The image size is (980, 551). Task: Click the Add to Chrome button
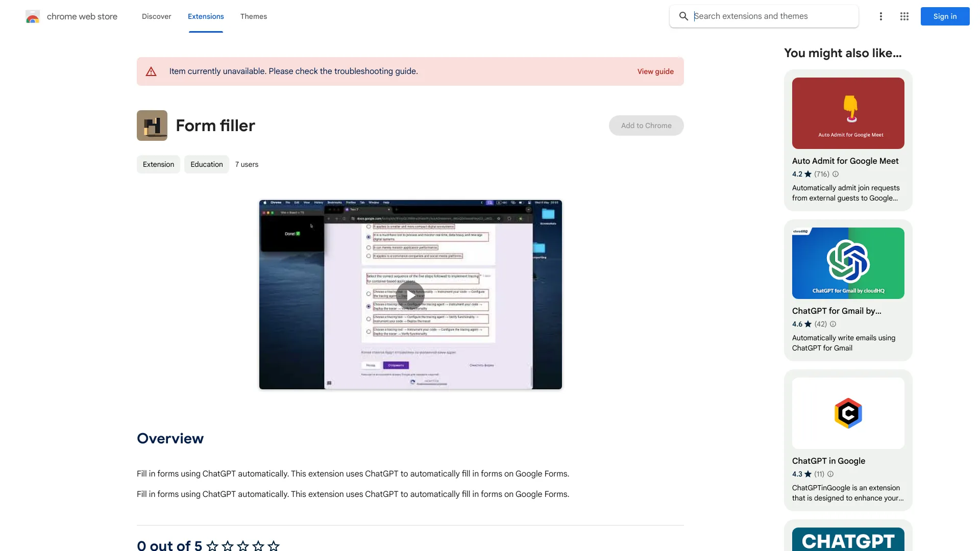pos(646,125)
